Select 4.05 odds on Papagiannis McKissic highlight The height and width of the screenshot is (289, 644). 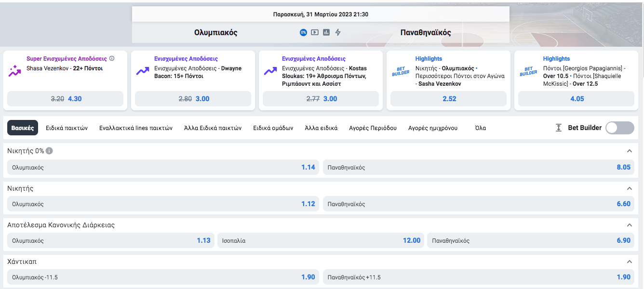click(576, 99)
